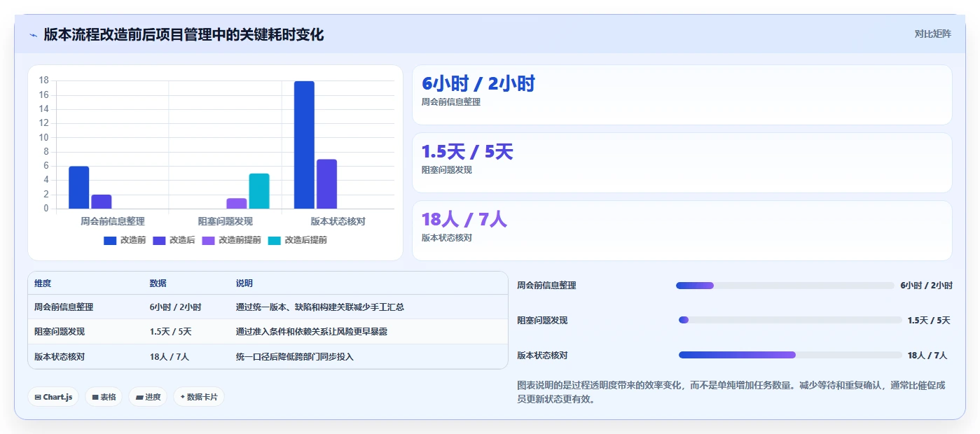
Task: Click the tallest bar for 版本状态核对
Action: pos(304,145)
